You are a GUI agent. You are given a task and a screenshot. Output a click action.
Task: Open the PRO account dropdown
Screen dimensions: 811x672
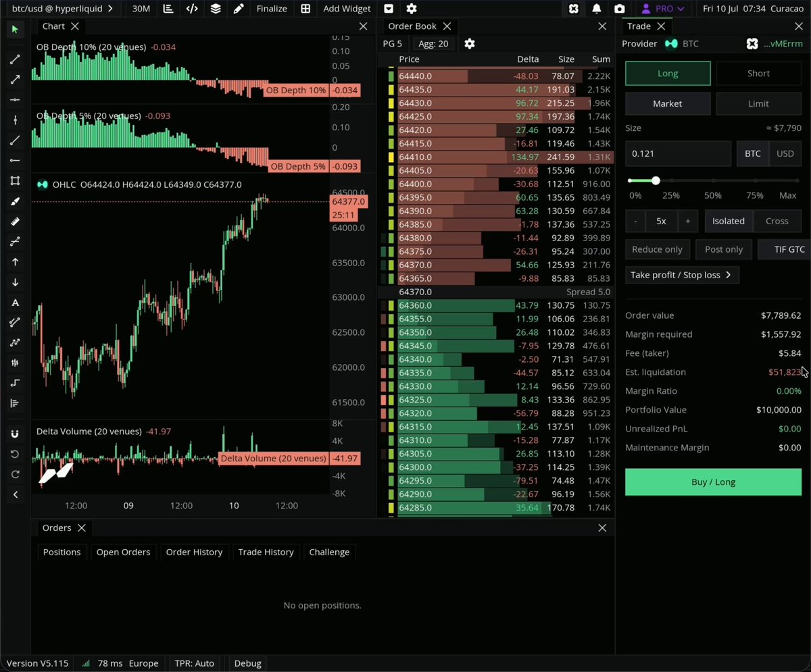pyautogui.click(x=664, y=9)
